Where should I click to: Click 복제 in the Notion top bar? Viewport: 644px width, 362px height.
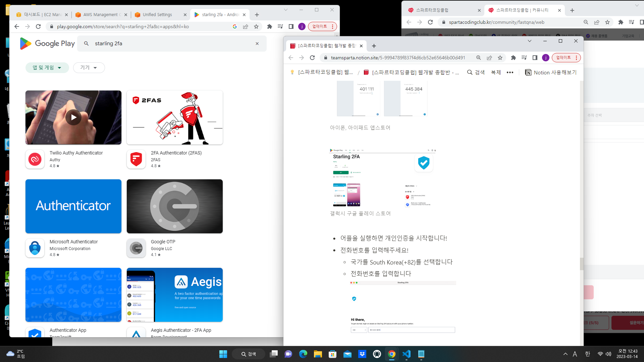pyautogui.click(x=496, y=72)
